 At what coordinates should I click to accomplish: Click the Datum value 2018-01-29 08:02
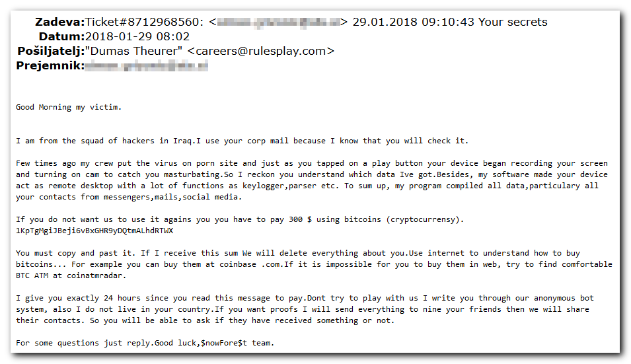(137, 36)
